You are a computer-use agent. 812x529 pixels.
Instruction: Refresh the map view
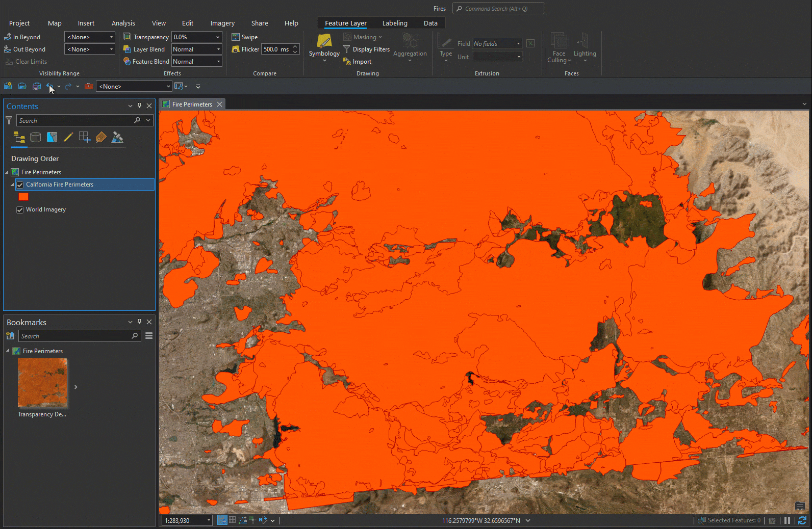click(x=802, y=520)
